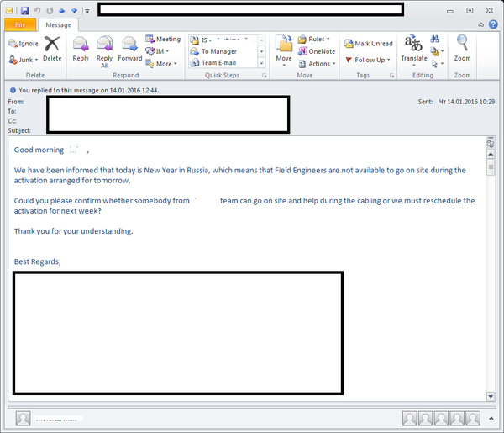The width and height of the screenshot is (504, 433).
Task: Click the Team E-mail quick step
Action: (213, 63)
